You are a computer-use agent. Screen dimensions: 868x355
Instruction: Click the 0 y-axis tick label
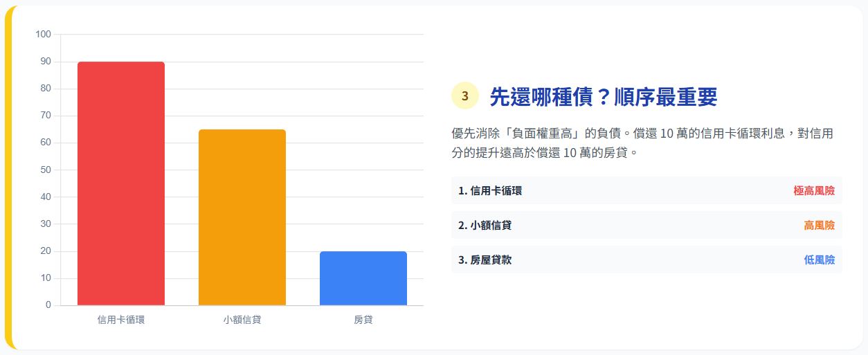(48, 304)
